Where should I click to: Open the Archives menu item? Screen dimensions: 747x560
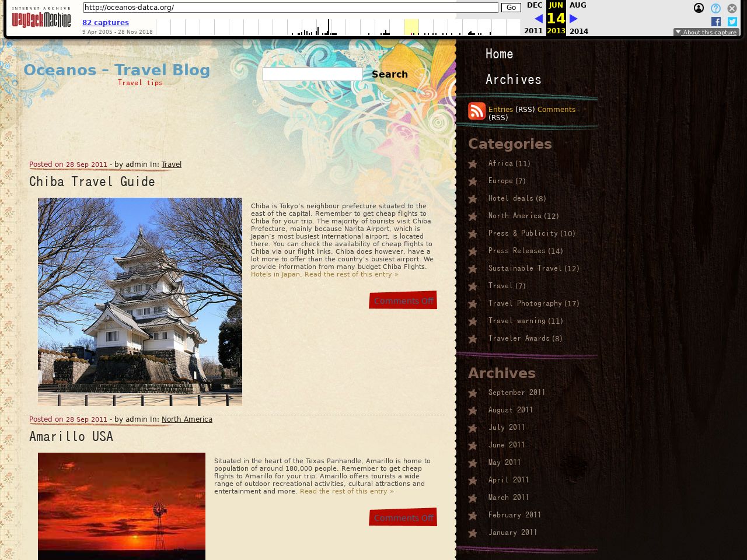[x=513, y=80]
